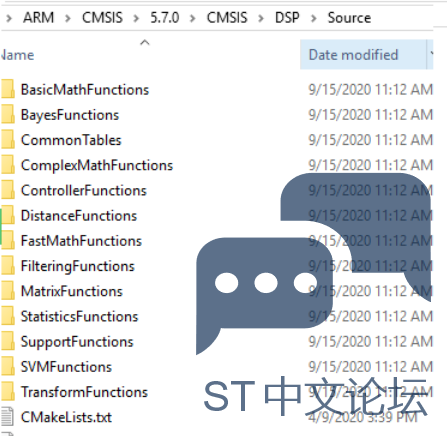Expand breadcrumb chevron before DSP
The image size is (447, 436).
click(x=261, y=18)
